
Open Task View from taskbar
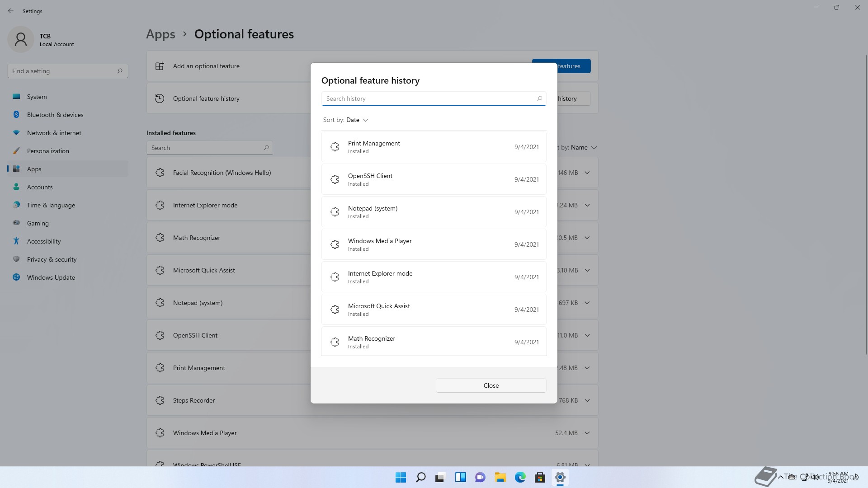coord(440,477)
